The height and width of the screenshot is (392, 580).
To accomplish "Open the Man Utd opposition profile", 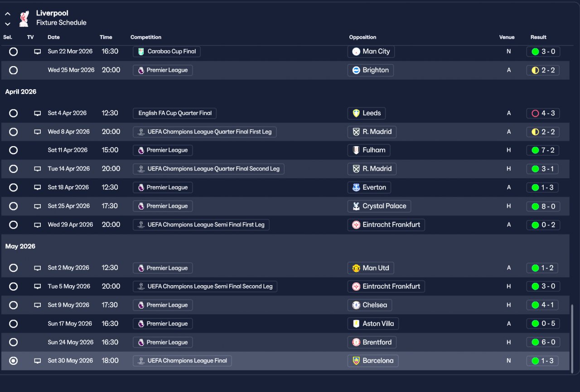I will coord(371,268).
